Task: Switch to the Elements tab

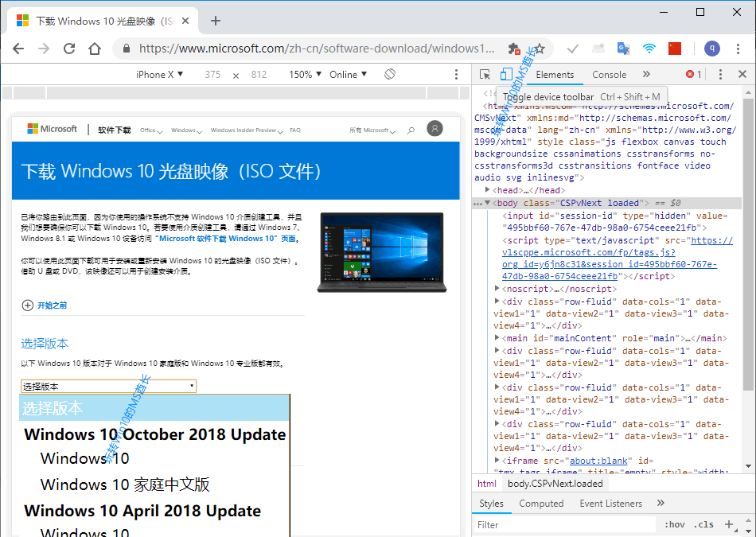Action: (555, 74)
